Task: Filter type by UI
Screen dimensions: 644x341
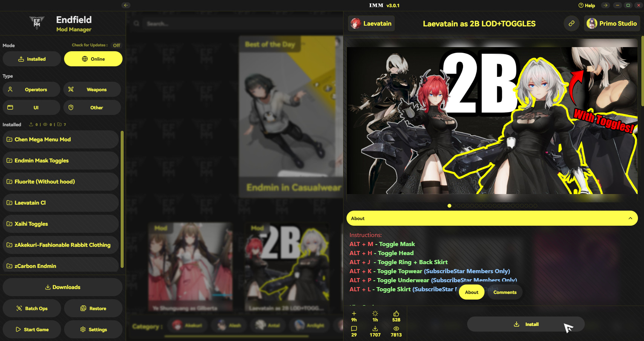Action: (x=31, y=107)
